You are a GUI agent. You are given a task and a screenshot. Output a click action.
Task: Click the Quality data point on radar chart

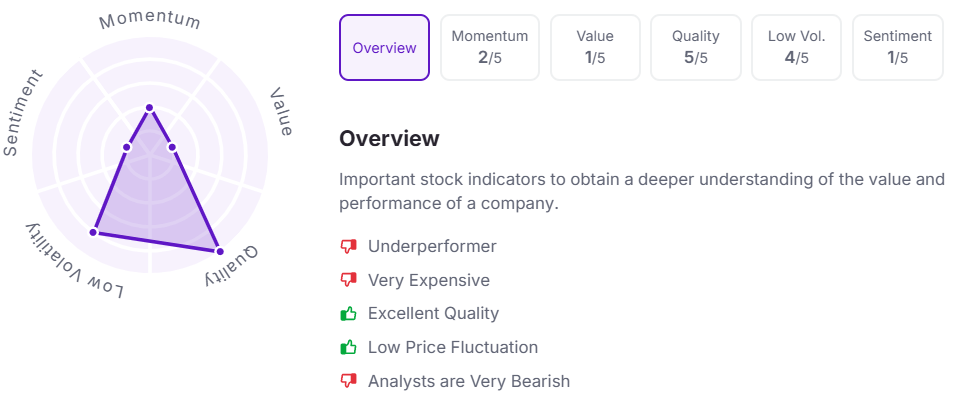click(220, 251)
